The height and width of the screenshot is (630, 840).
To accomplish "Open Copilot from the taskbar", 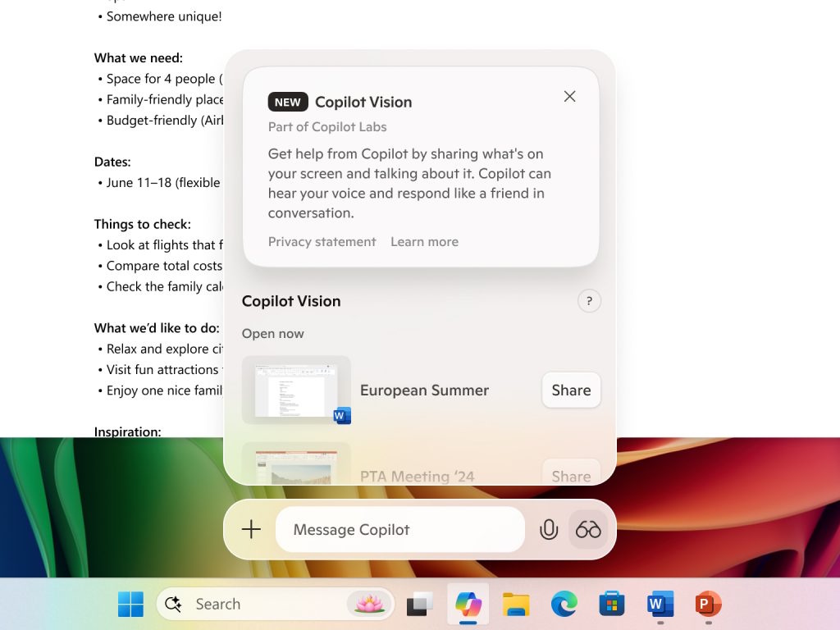I will pos(467,604).
